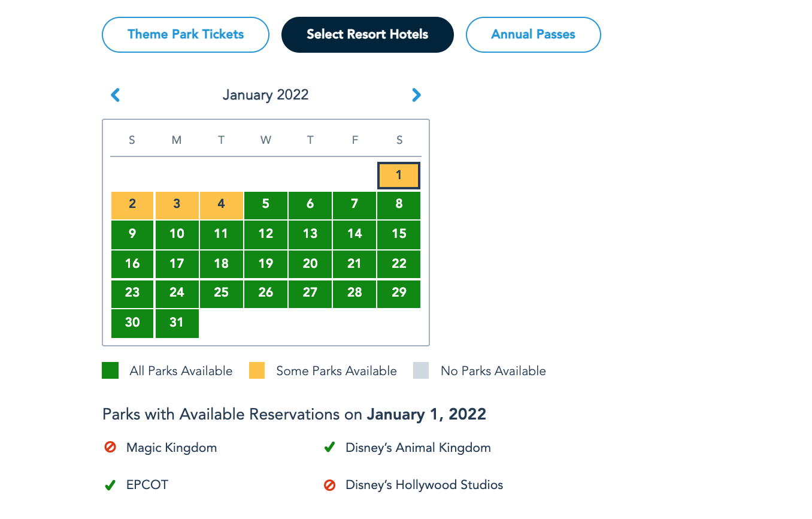The height and width of the screenshot is (519, 812).
Task: Advance to next month arrow
Action: click(416, 95)
